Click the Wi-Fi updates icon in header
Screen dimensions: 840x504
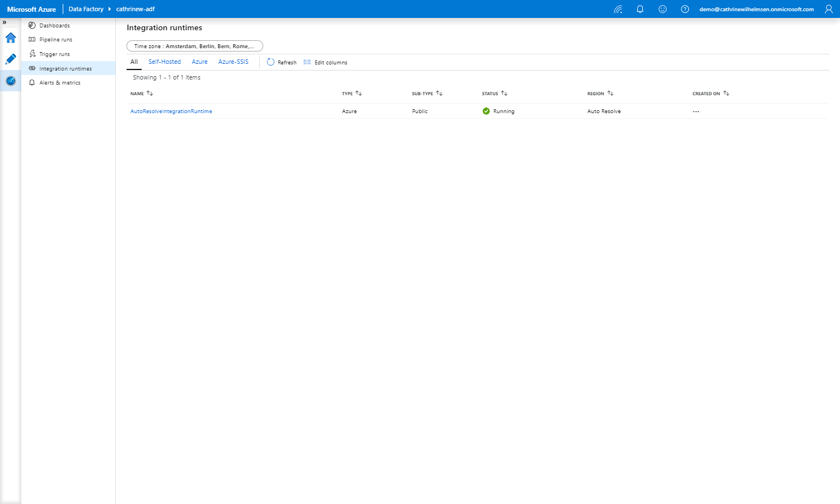618,10
